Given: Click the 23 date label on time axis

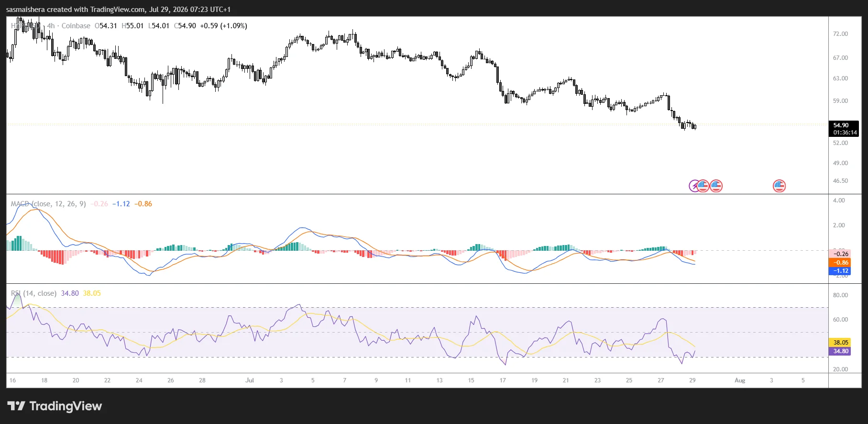Looking at the screenshot, I should pos(597,380).
